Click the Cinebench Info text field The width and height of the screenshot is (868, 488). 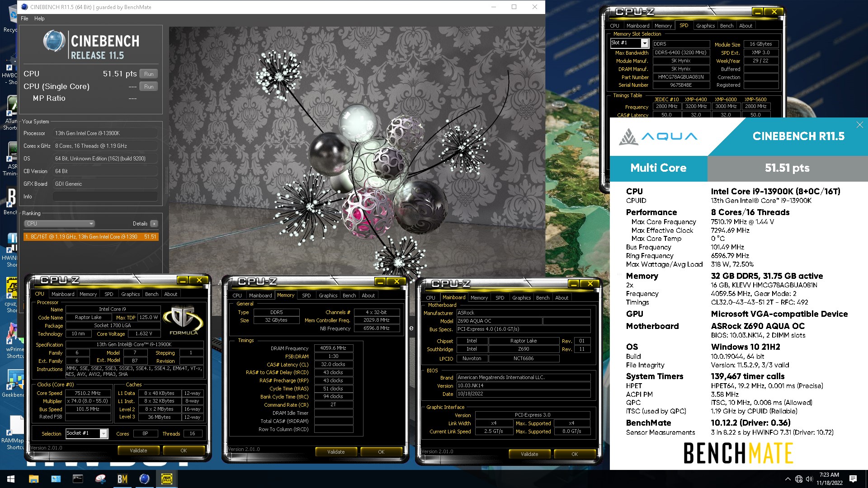[x=105, y=197]
